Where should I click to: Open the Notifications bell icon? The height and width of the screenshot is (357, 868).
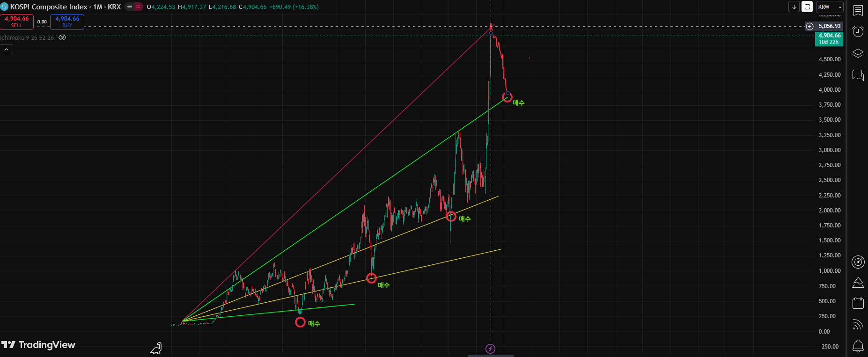858,346
